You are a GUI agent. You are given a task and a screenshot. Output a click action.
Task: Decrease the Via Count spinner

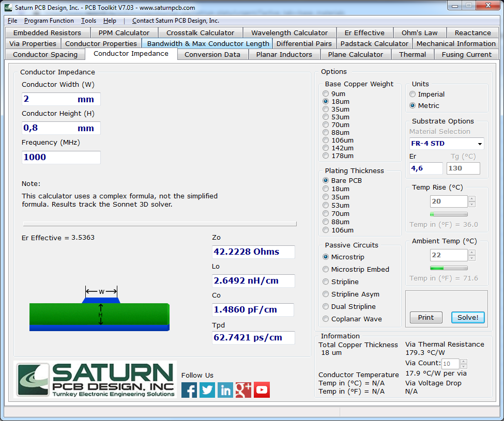click(464, 366)
